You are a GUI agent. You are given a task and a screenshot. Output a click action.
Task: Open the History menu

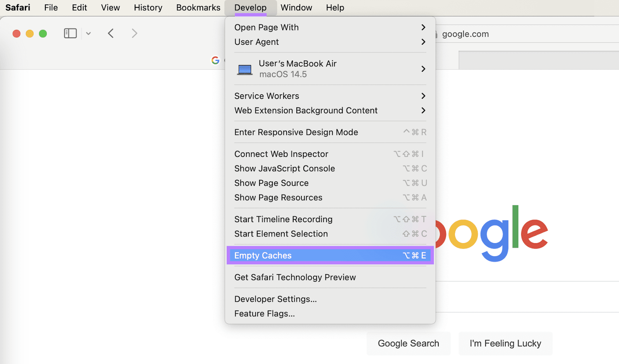click(148, 8)
